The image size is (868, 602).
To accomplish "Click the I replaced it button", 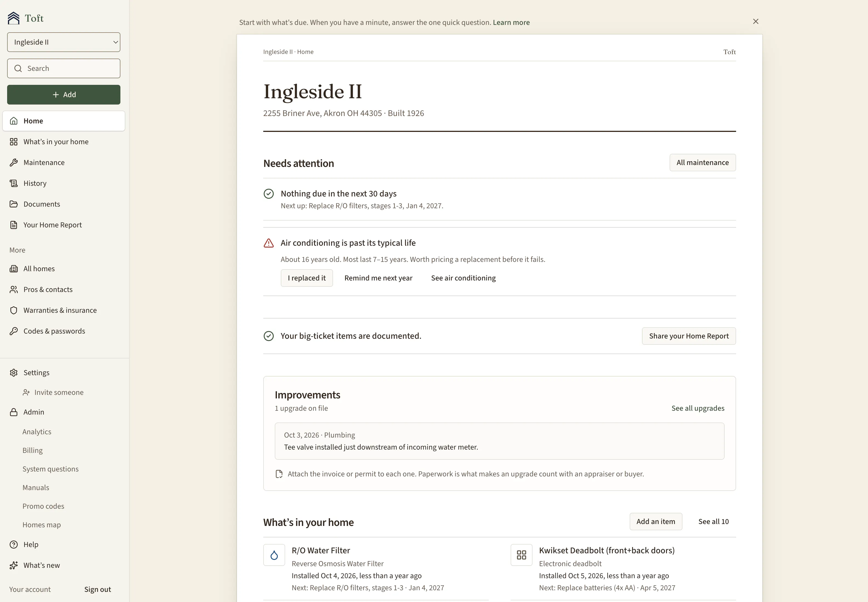I will coord(307,278).
